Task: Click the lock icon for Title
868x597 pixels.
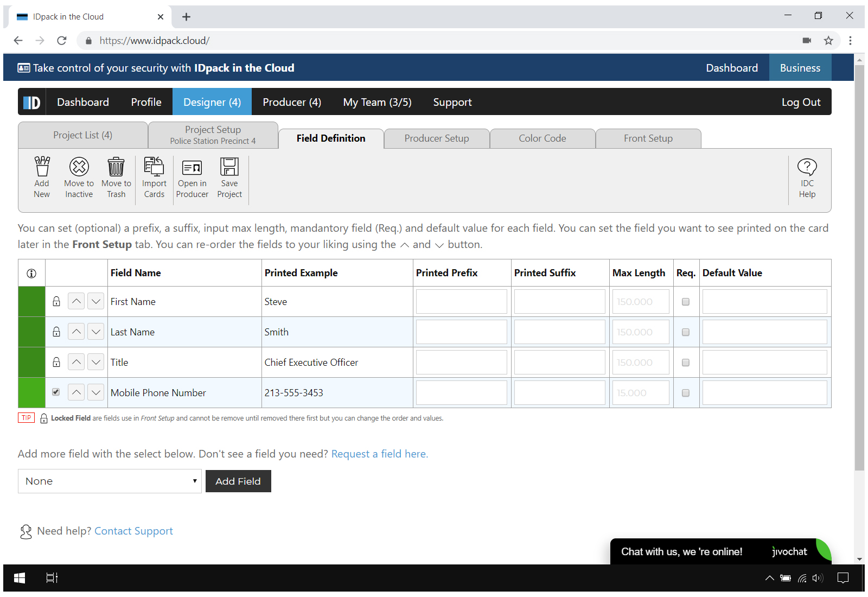Action: [x=56, y=362]
